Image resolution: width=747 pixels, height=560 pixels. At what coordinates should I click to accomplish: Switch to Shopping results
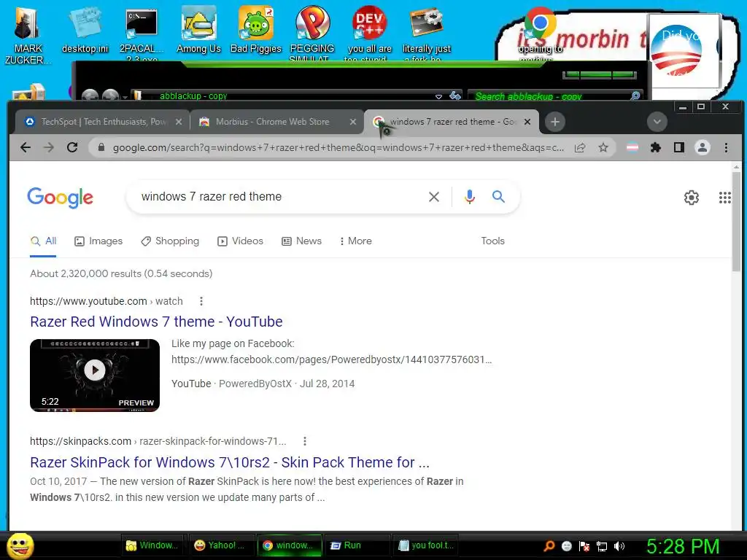click(x=170, y=241)
